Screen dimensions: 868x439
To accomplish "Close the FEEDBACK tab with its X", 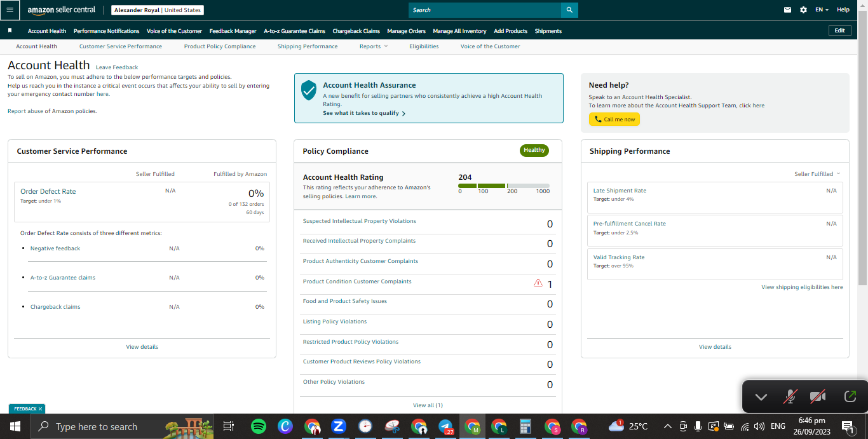I will pyautogui.click(x=40, y=409).
